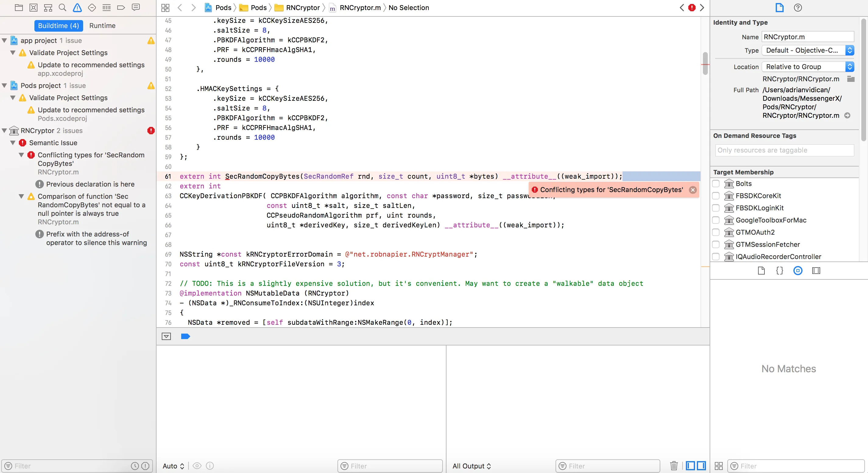This screenshot has width=868, height=473.
Task: Select the Buildtime (4) tab
Action: [58, 26]
